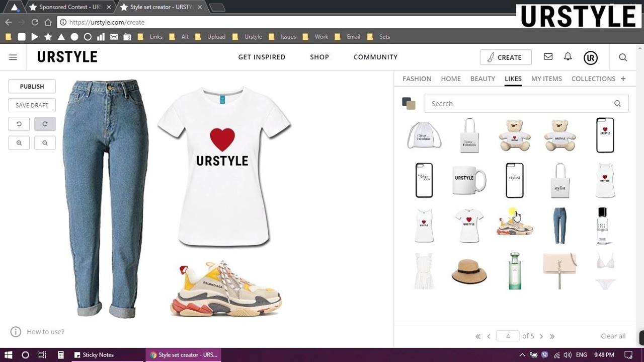Switch to the Sponsored Contest browser tab
The image size is (644, 362).
point(69,7)
